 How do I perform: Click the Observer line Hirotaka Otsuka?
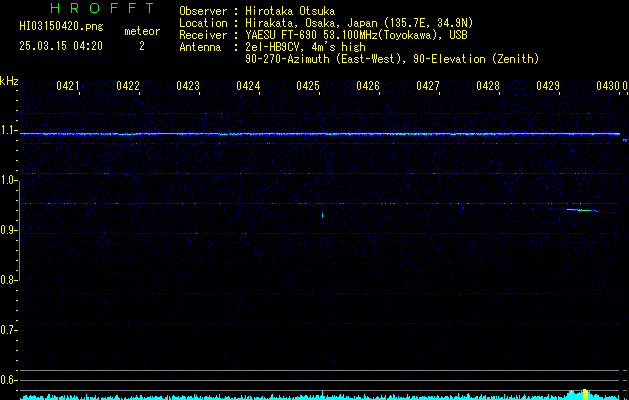(257, 11)
